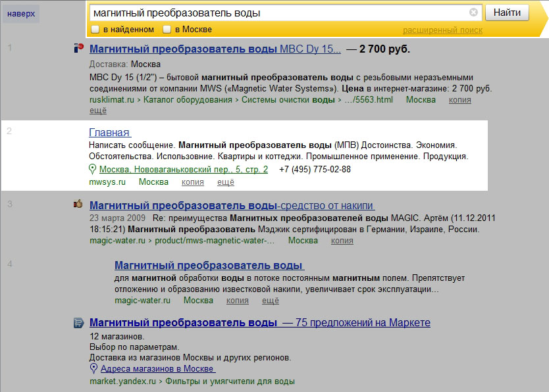Clear the search field with the X icon
The height and width of the screenshot is (392, 549).
click(473, 12)
